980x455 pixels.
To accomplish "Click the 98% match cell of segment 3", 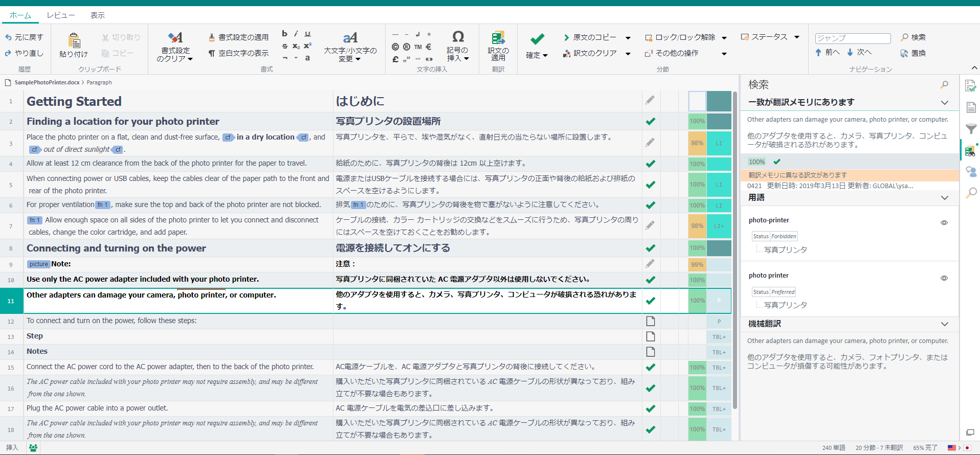I will click(697, 143).
